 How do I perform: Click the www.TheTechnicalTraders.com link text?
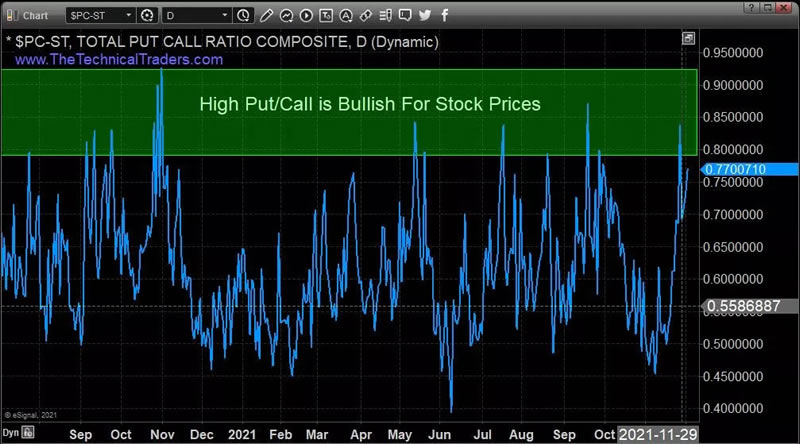coord(119,59)
